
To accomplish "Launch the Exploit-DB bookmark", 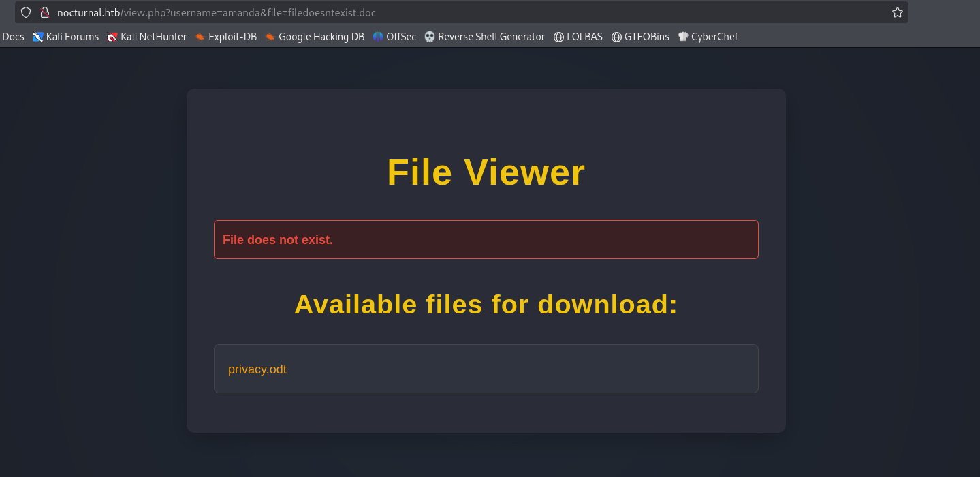I will pos(225,37).
